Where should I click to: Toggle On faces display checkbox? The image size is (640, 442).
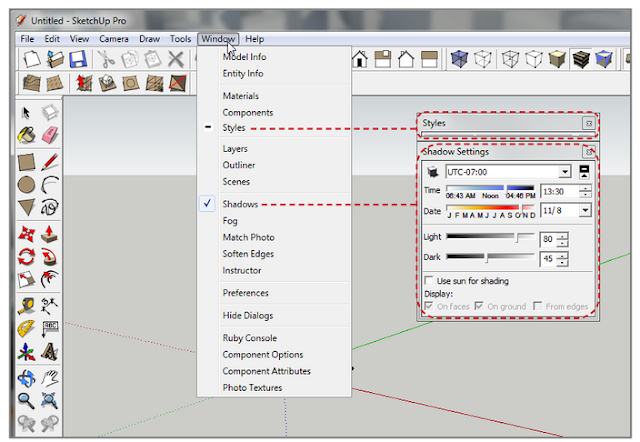point(429,306)
